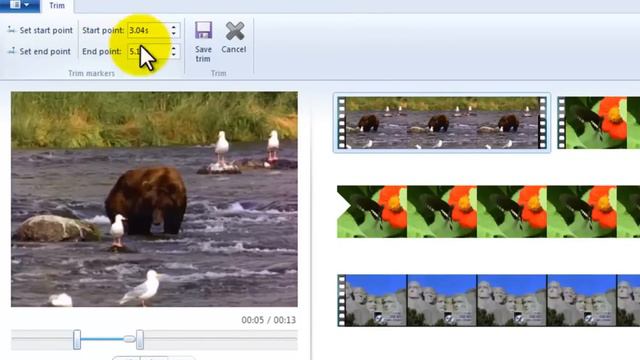Click the playhead knob on trim slider
The height and width of the screenshot is (360, 640).
(129, 339)
